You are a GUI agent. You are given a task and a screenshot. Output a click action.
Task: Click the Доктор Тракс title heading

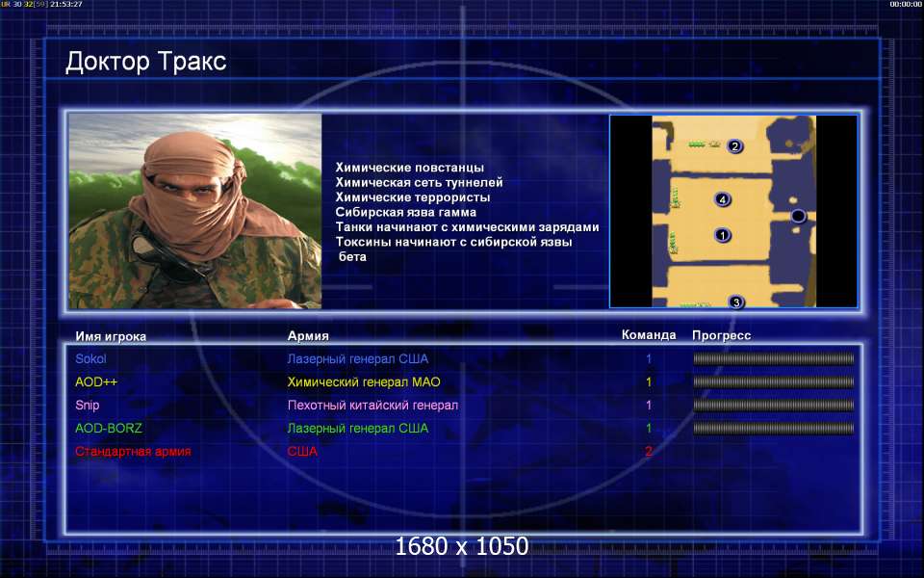pyautogui.click(x=145, y=62)
